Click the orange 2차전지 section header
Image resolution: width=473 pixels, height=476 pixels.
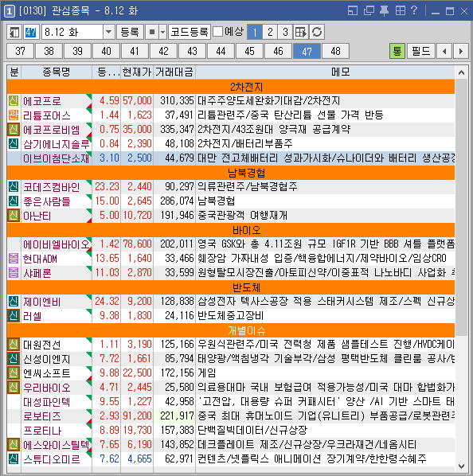pyautogui.click(x=231, y=87)
